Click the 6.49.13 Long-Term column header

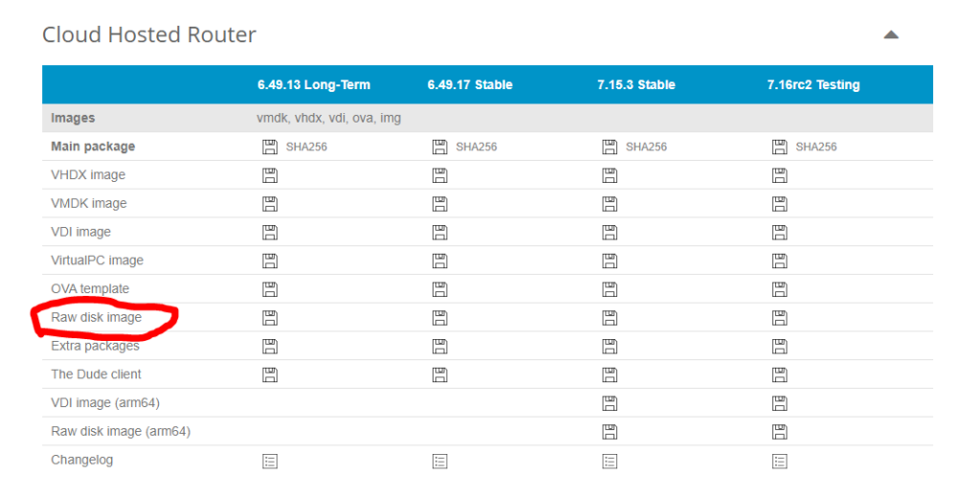(314, 85)
